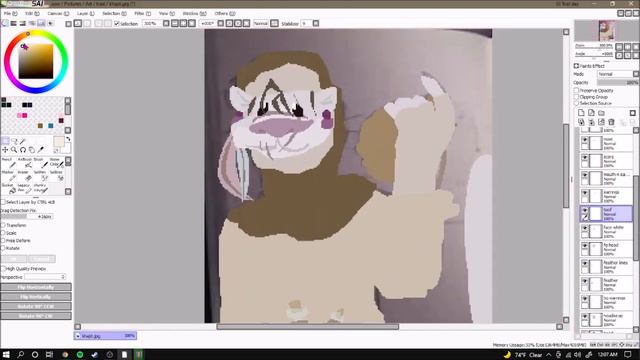This screenshot has width=640, height=360.
Task: Choose the Legacy Pen tool
Action: coord(24,188)
